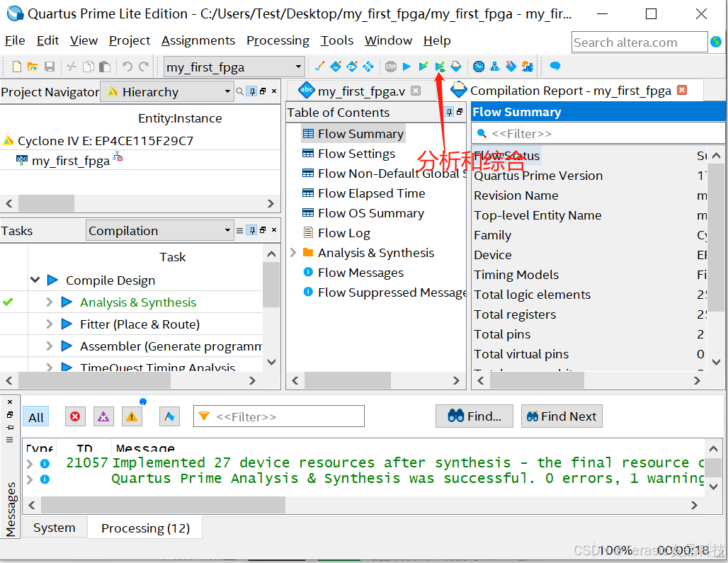
Task: Click the search magnifier in Project Navigator
Action: click(239, 91)
